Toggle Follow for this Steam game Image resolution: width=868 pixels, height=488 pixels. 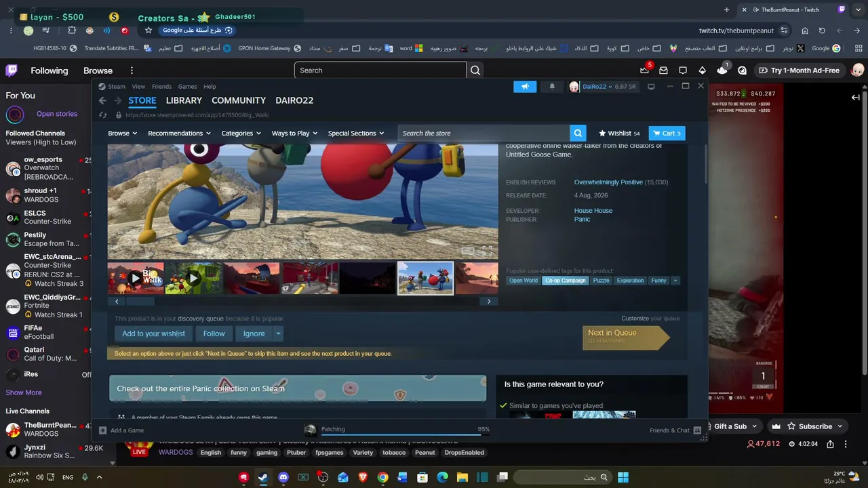pyautogui.click(x=214, y=333)
